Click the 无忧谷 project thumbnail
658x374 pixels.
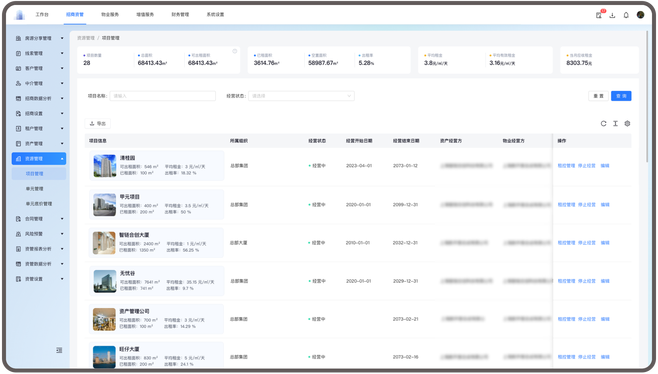(x=104, y=281)
